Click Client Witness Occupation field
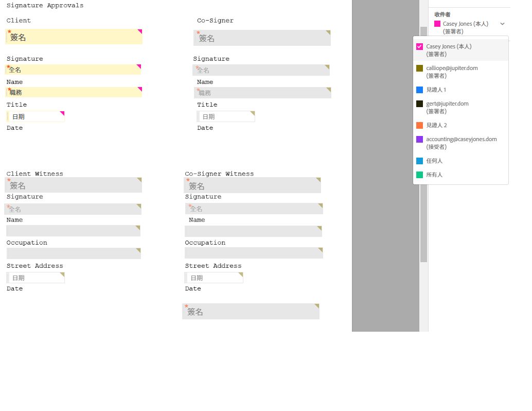 (x=73, y=231)
